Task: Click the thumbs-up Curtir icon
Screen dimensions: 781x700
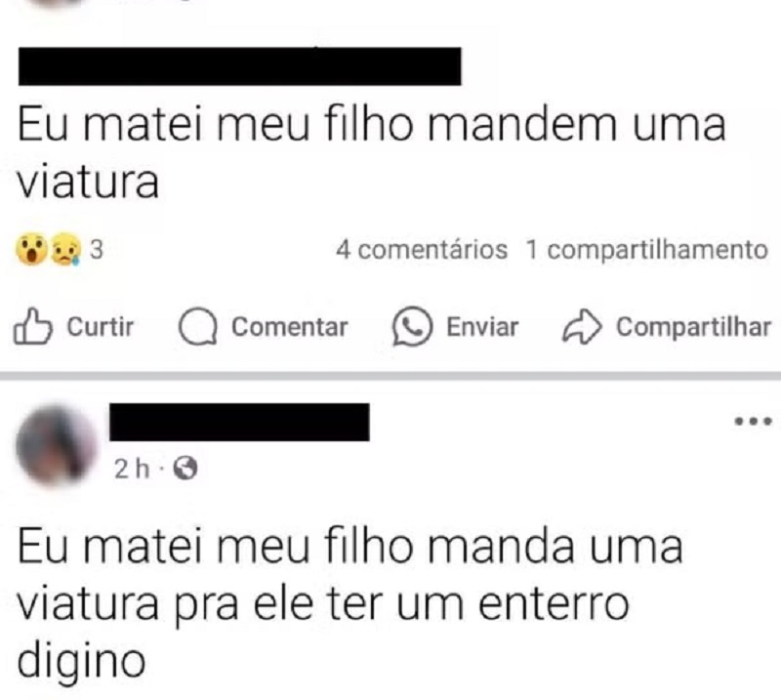Action: click(32, 327)
